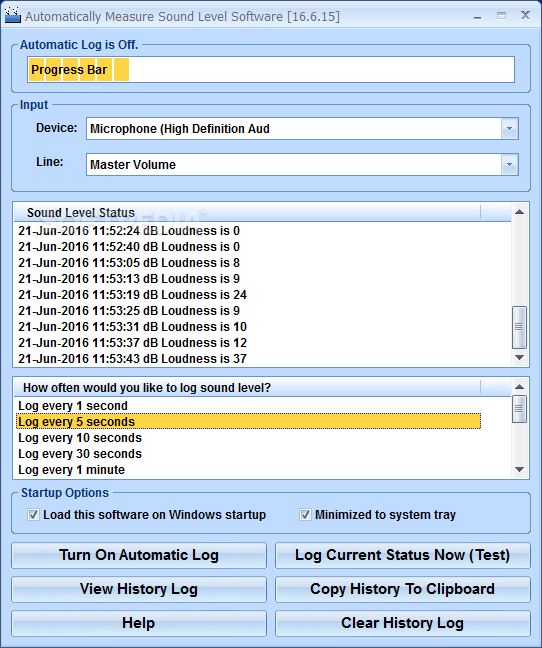Open the Line dropdown arrow
This screenshot has width=542, height=648.
pyautogui.click(x=509, y=164)
